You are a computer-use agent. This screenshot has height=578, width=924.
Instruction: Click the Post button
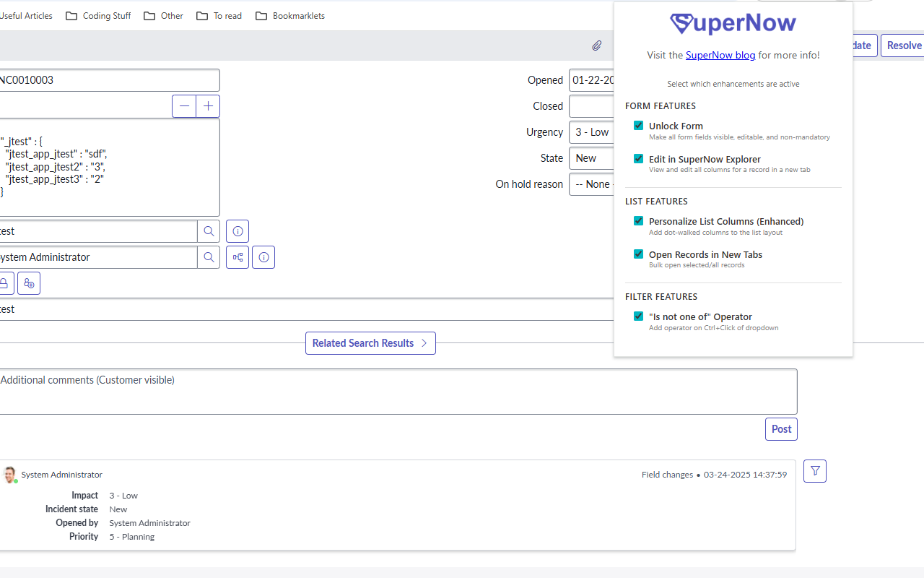pyautogui.click(x=781, y=429)
